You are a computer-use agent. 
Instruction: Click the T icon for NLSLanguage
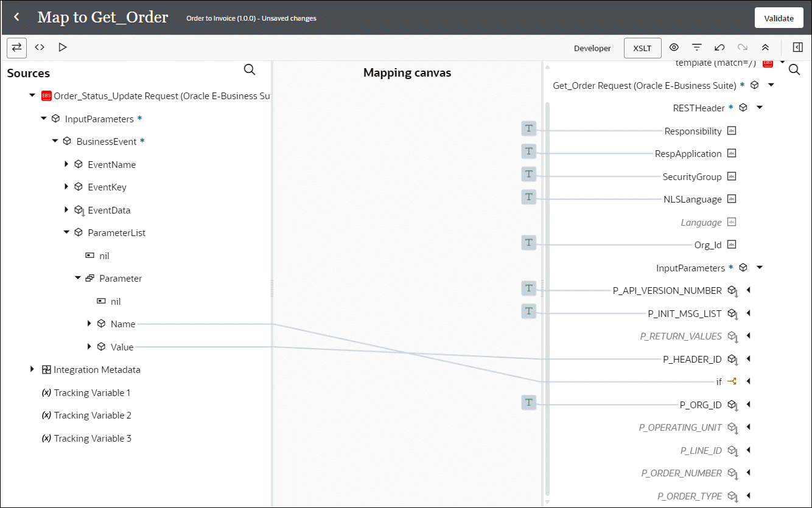[529, 197]
